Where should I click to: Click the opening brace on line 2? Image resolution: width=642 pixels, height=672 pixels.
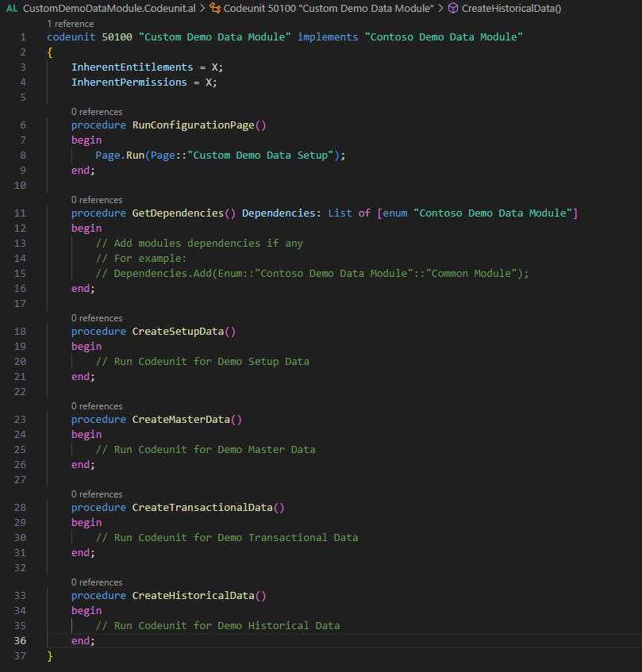coord(50,52)
